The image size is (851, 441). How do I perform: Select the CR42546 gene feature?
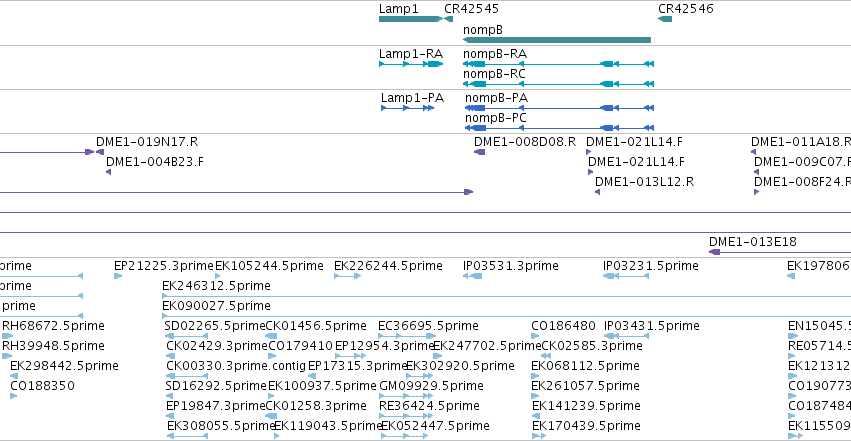(665, 19)
